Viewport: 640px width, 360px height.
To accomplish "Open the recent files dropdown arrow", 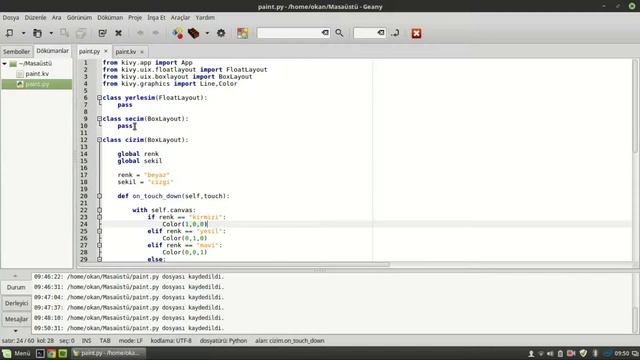I will [51, 33].
